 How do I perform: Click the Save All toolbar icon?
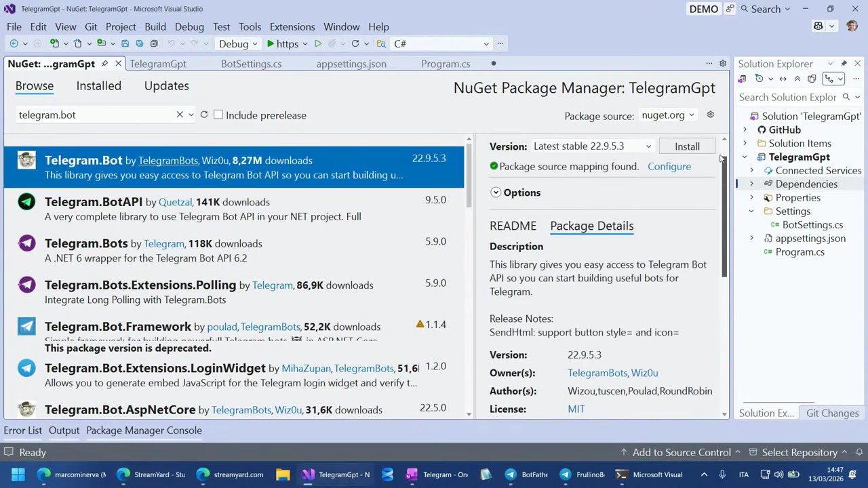140,43
